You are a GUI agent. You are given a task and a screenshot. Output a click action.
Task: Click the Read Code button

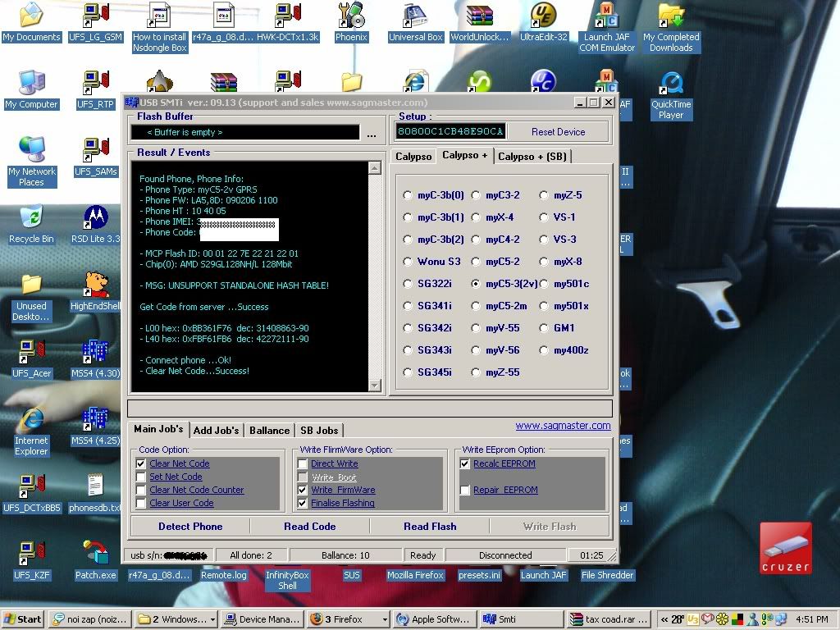click(310, 527)
